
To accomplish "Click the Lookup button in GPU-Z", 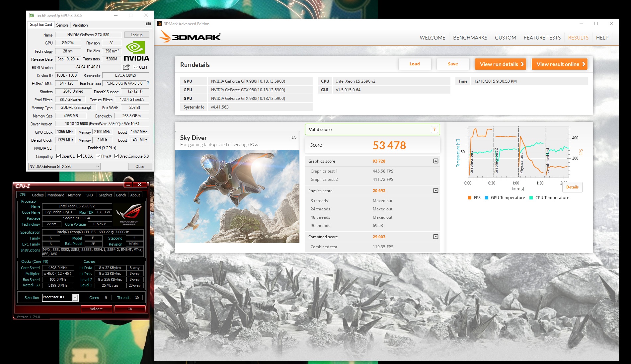I will pos(136,35).
